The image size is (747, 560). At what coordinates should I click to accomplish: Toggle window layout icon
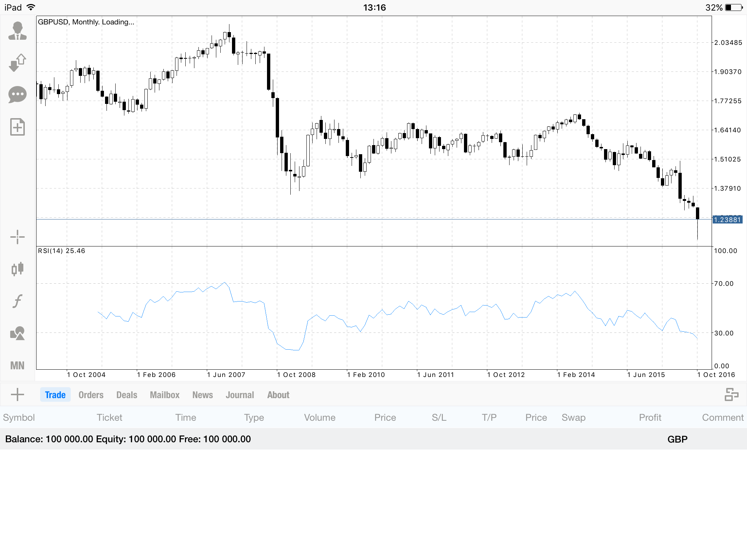pyautogui.click(x=731, y=394)
